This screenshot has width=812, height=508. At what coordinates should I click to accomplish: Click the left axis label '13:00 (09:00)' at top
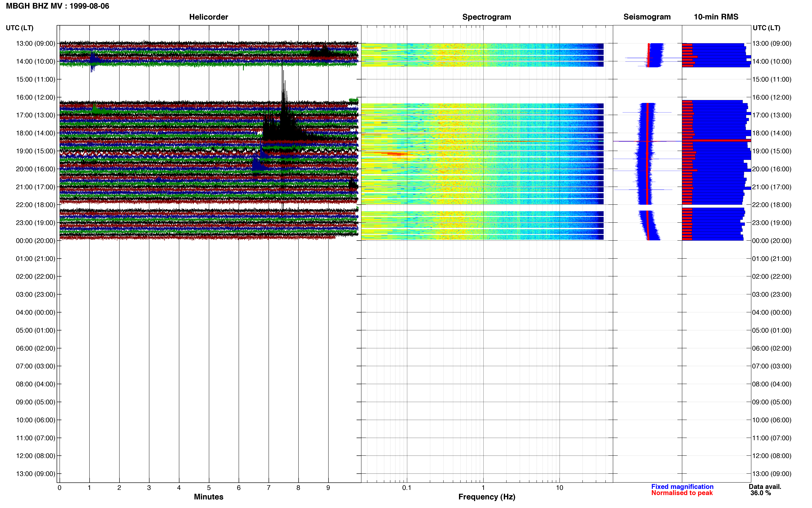pyautogui.click(x=36, y=43)
